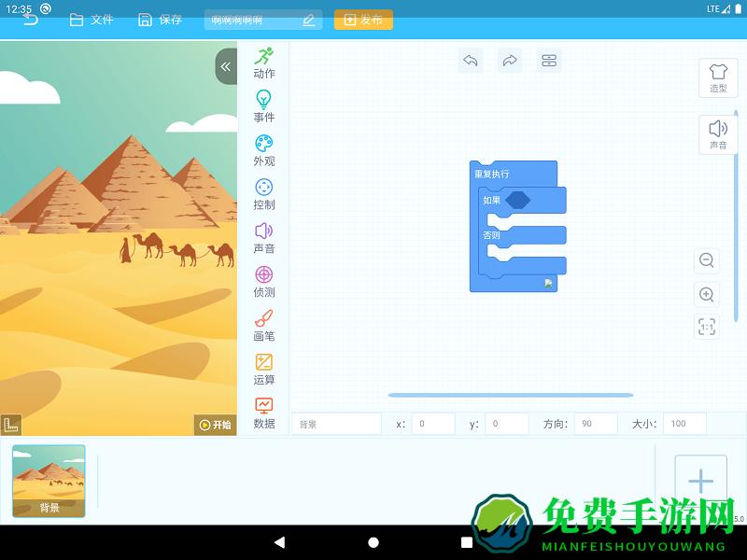
Task: Click the hexagon condition slot in 如果 block
Action: tap(516, 199)
